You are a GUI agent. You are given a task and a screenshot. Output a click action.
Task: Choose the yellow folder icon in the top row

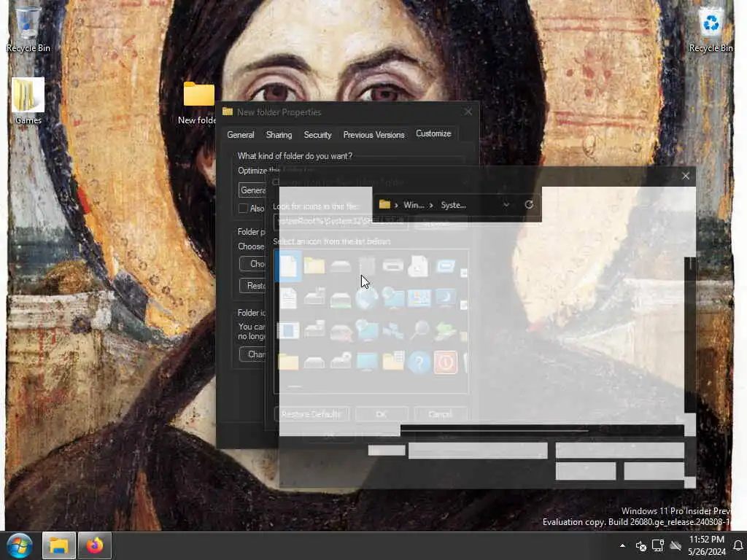pyautogui.click(x=314, y=265)
